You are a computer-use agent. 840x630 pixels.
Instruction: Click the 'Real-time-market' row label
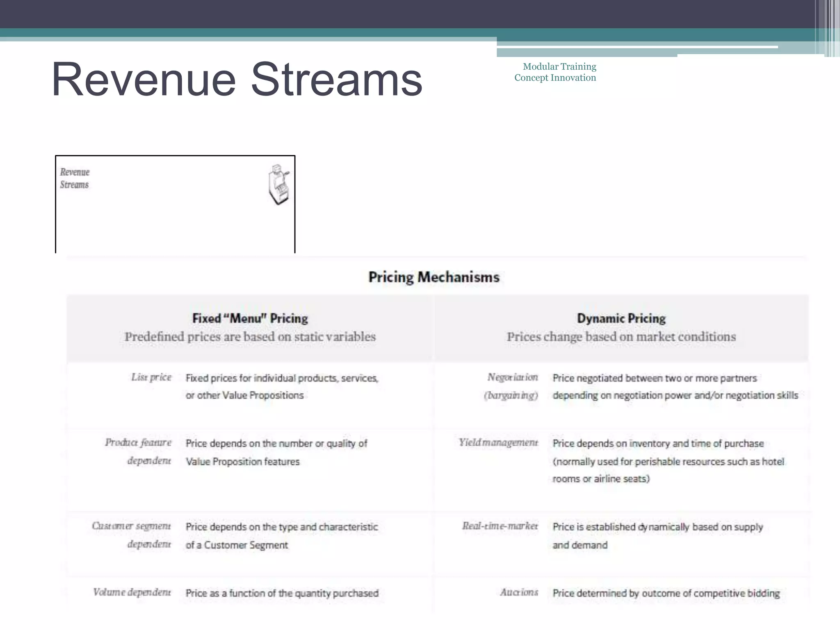[x=500, y=526]
